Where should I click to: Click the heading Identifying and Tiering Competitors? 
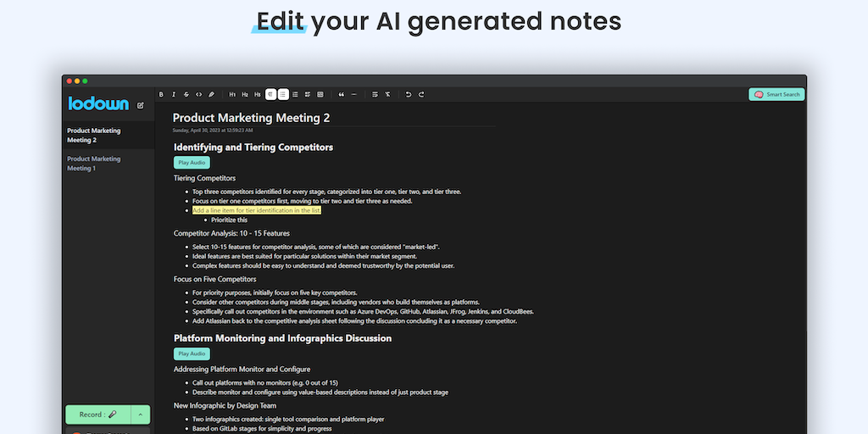coord(253,147)
